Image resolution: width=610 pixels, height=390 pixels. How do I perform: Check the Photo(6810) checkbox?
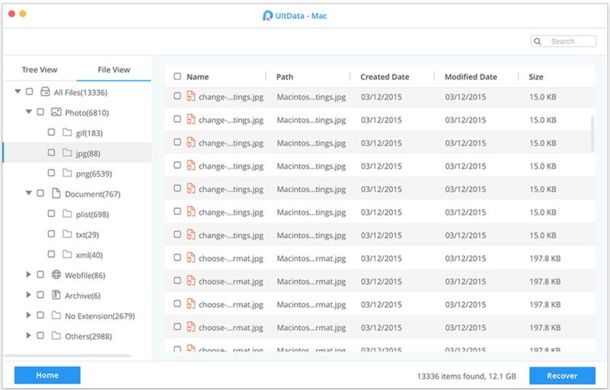click(x=40, y=112)
